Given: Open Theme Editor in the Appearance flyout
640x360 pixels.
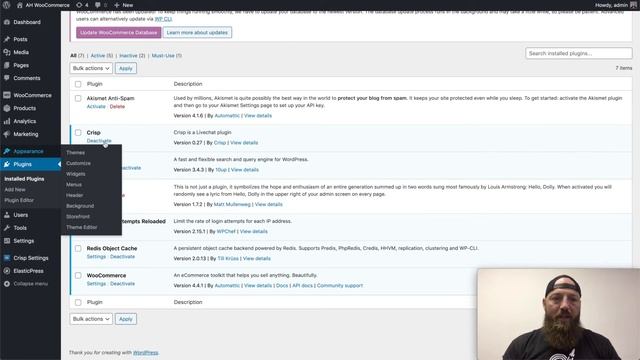Looking at the screenshot, I should click(x=82, y=227).
